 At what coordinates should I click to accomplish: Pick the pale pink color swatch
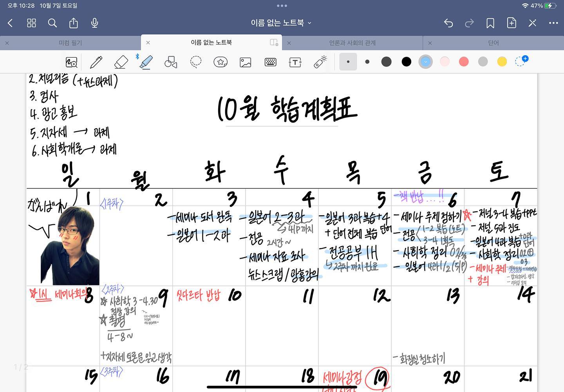point(445,61)
